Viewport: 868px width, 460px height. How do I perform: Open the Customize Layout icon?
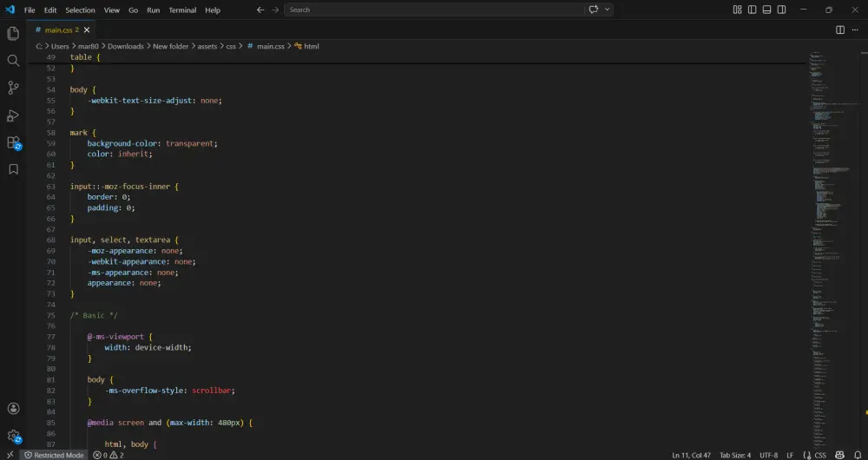point(737,10)
